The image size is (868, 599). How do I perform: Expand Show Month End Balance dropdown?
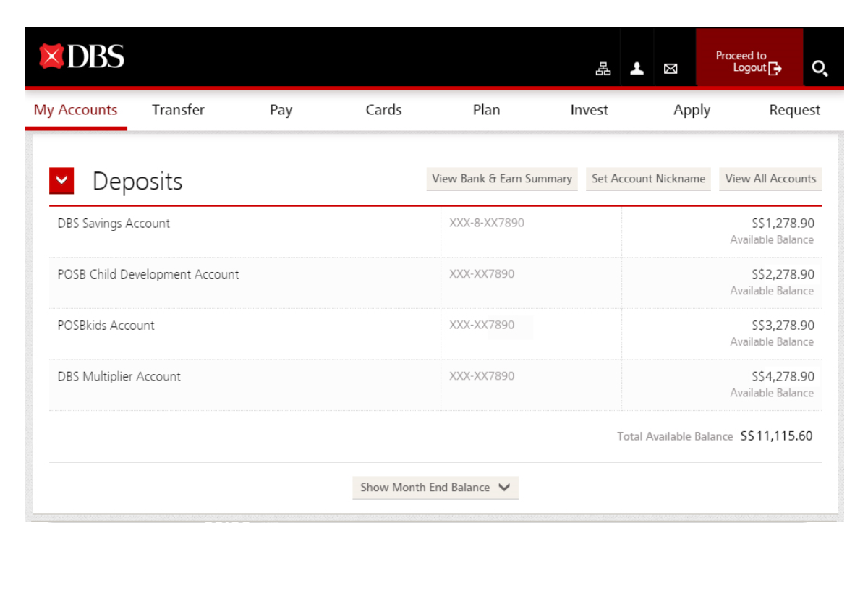pyautogui.click(x=435, y=488)
